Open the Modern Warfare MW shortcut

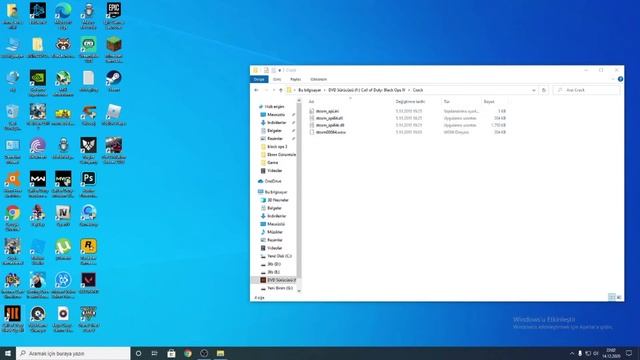(x=38, y=184)
